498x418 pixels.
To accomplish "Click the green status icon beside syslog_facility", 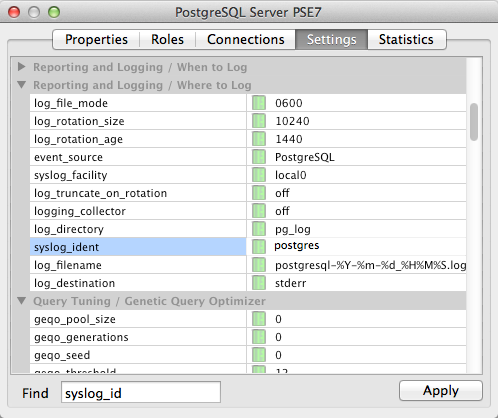I will pyautogui.click(x=259, y=175).
